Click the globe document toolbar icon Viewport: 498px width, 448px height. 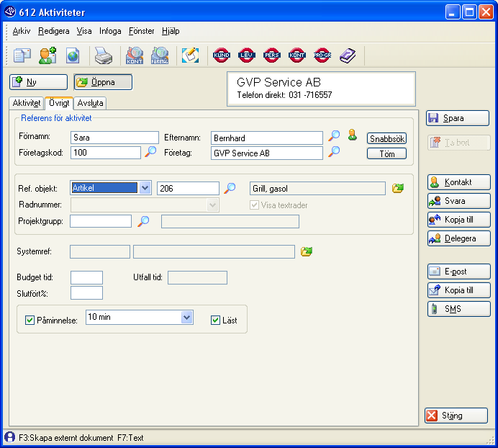73,55
